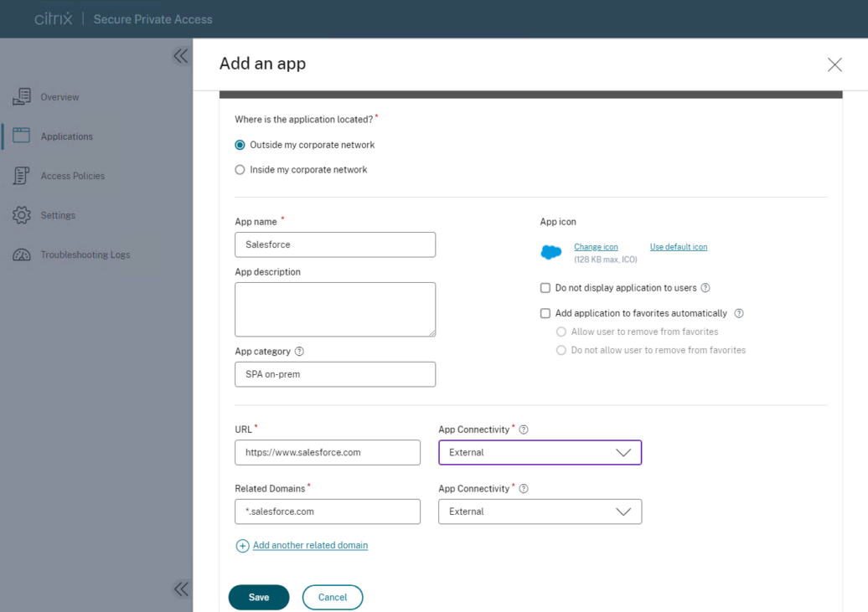Screen dimensions: 868x612
Task: Open the App category combo box
Action: pos(334,374)
